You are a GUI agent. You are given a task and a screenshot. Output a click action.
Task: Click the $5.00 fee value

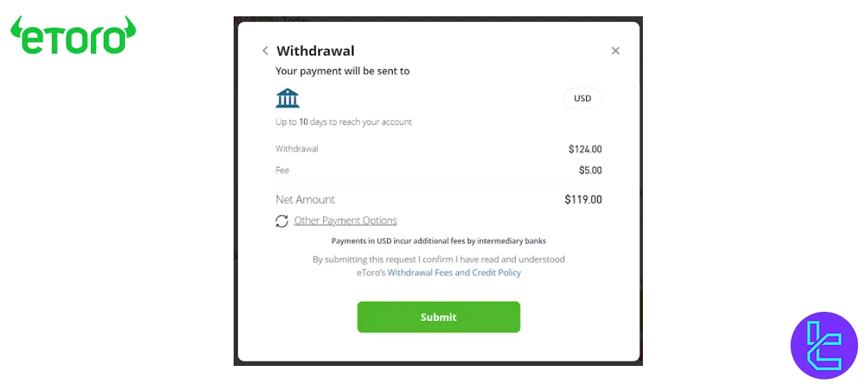point(590,170)
